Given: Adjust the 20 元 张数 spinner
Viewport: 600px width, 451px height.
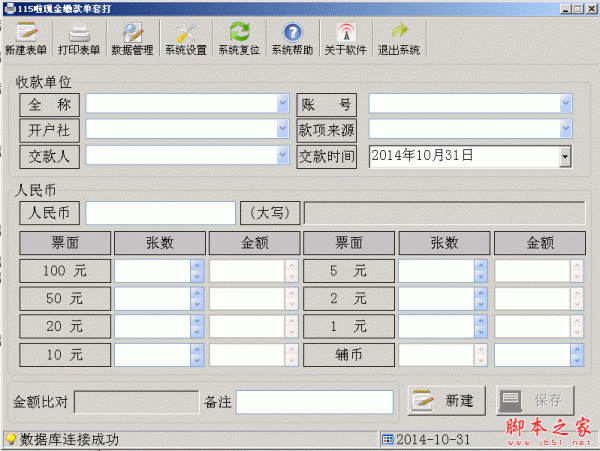Looking at the screenshot, I should coord(197,327).
